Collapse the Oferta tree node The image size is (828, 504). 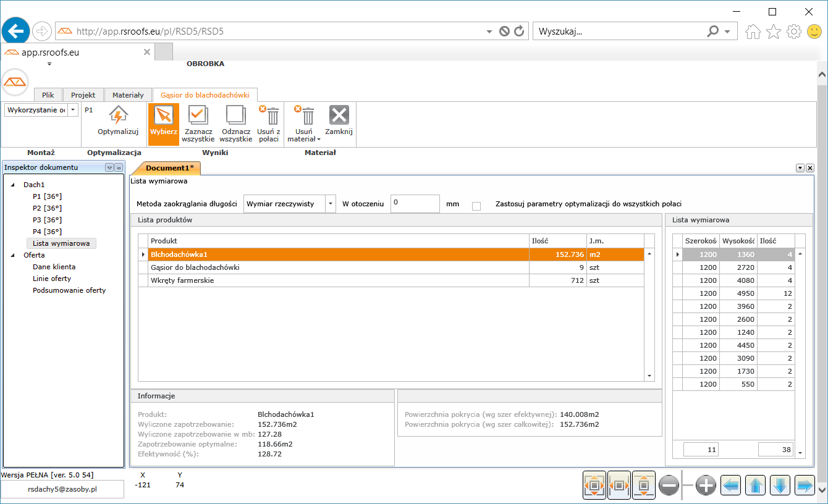tap(13, 255)
